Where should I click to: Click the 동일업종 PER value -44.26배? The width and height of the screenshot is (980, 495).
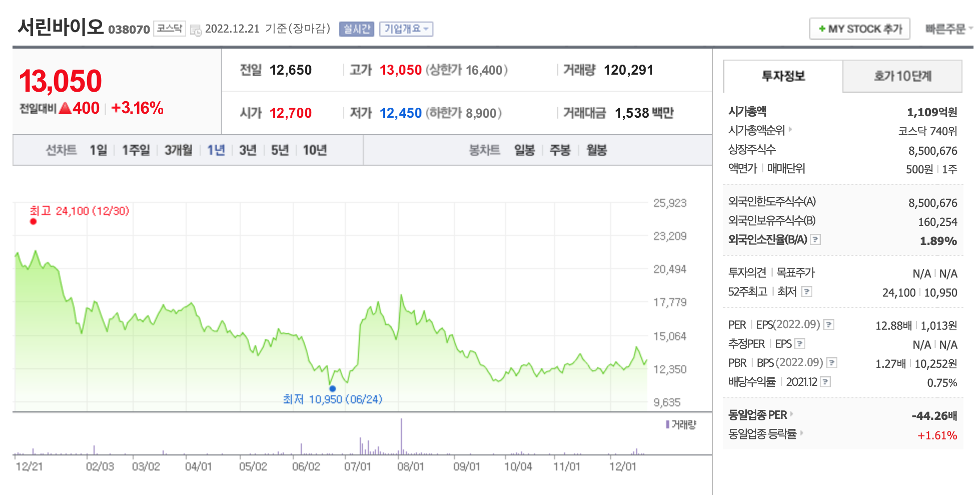click(934, 416)
